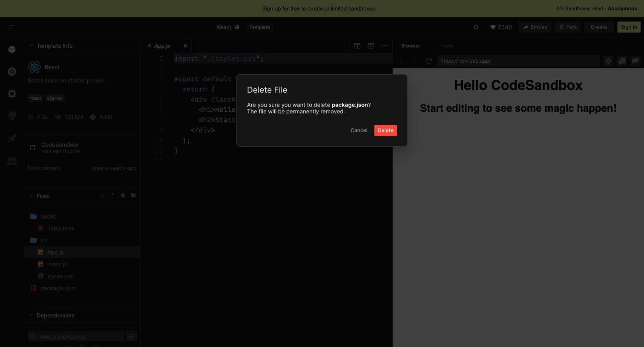Click the diamond-grid icon after the URL bar
Screen dimensions: 644x347
point(608,61)
